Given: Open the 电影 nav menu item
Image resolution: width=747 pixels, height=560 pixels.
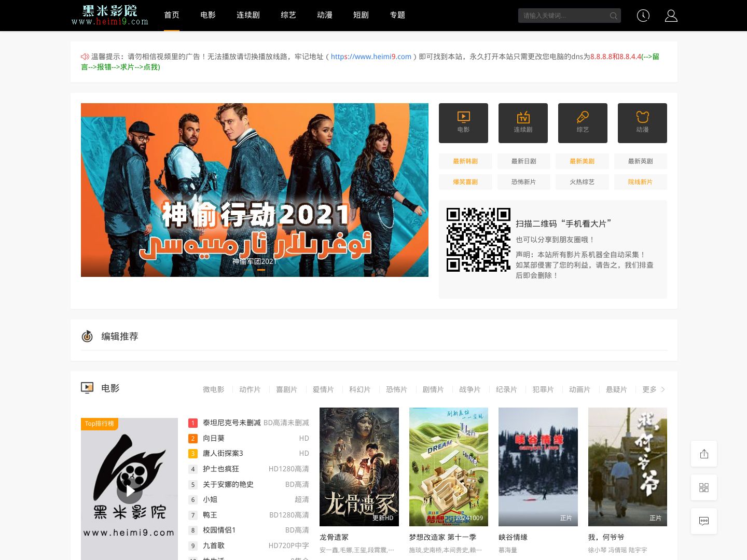Looking at the screenshot, I should 208,15.
